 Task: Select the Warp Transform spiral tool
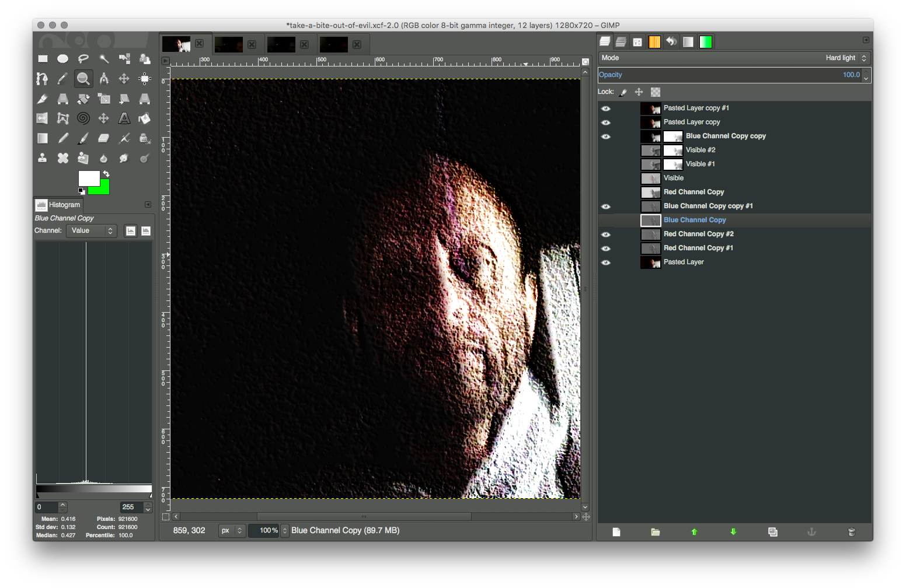click(83, 118)
